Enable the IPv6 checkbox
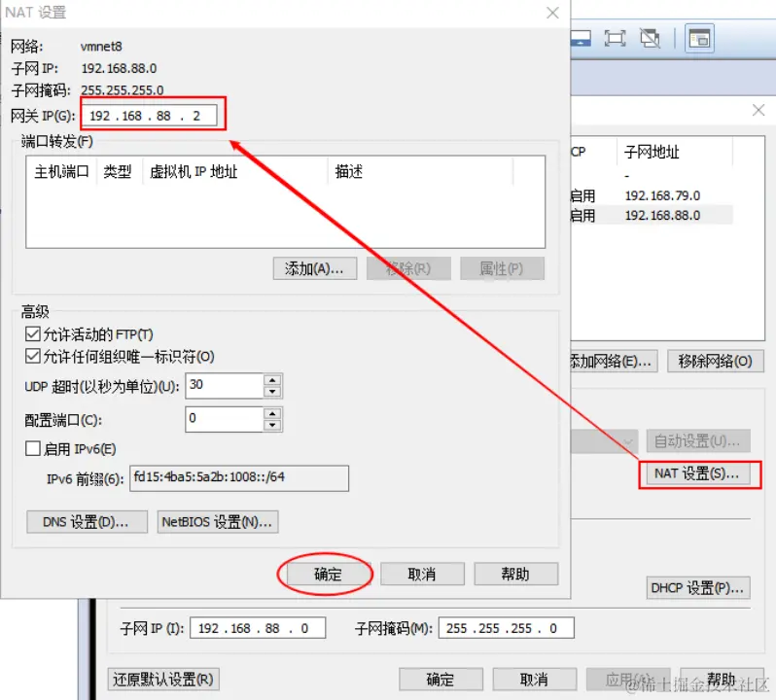This screenshot has width=776, height=700. tap(33, 448)
